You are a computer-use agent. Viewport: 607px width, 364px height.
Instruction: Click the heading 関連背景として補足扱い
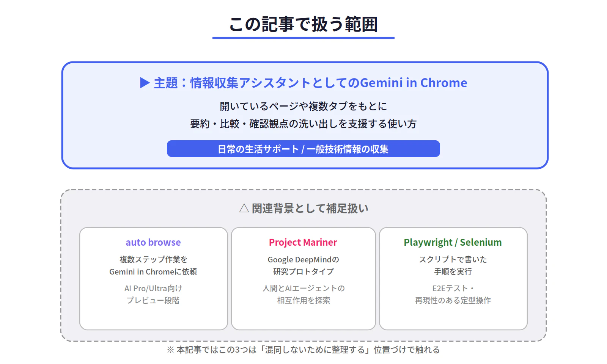coord(310,208)
